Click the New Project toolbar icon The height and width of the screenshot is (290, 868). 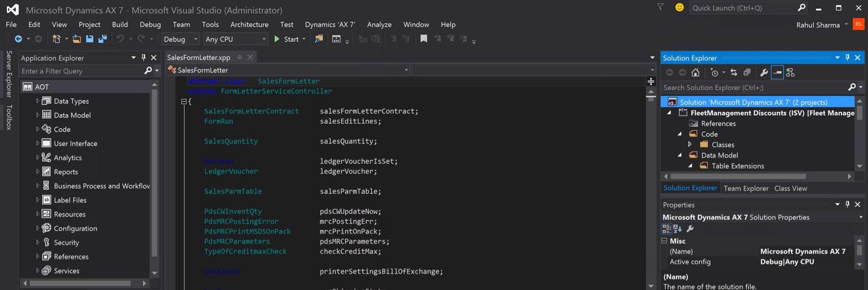[x=56, y=39]
